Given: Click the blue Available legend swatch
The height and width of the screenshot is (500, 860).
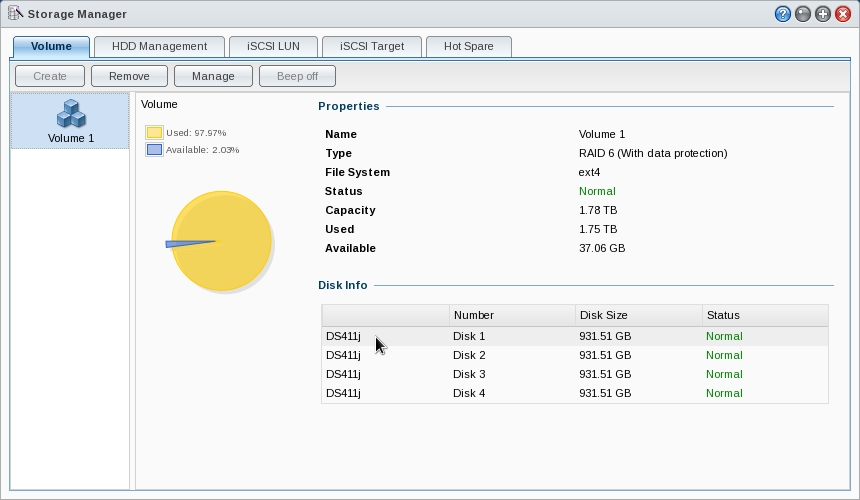Looking at the screenshot, I should 154,150.
